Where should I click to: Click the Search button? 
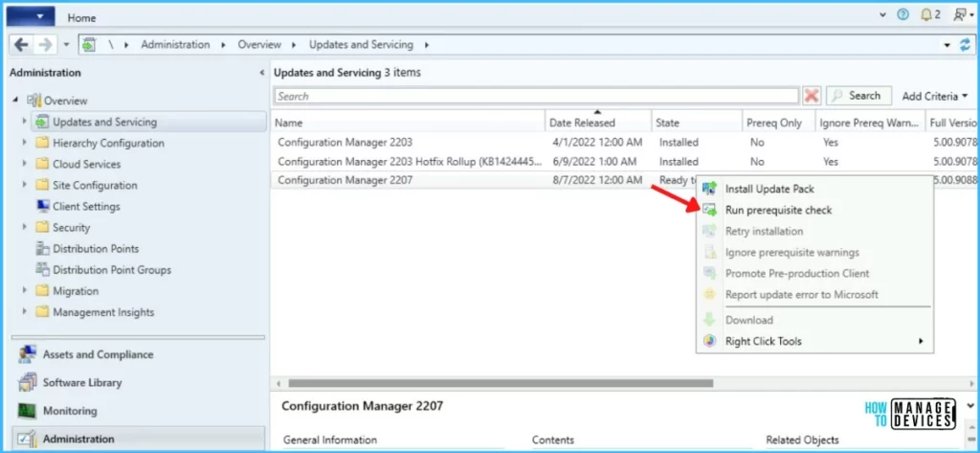858,96
